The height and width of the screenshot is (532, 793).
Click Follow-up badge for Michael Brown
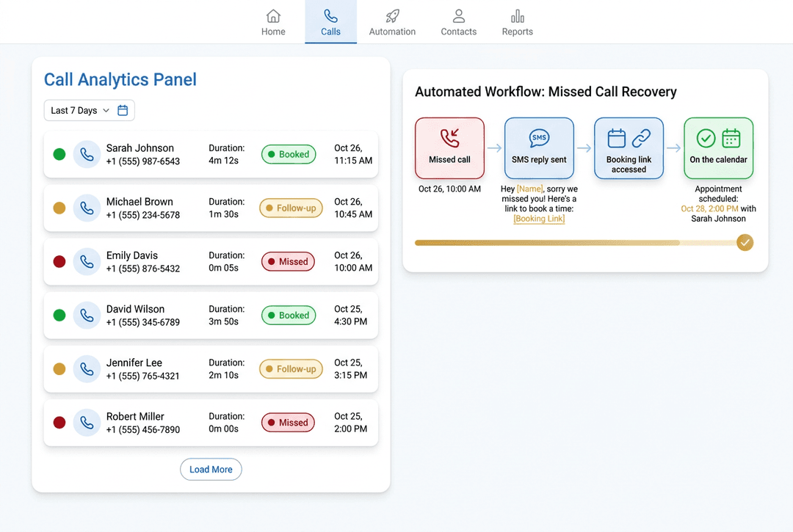tap(291, 208)
